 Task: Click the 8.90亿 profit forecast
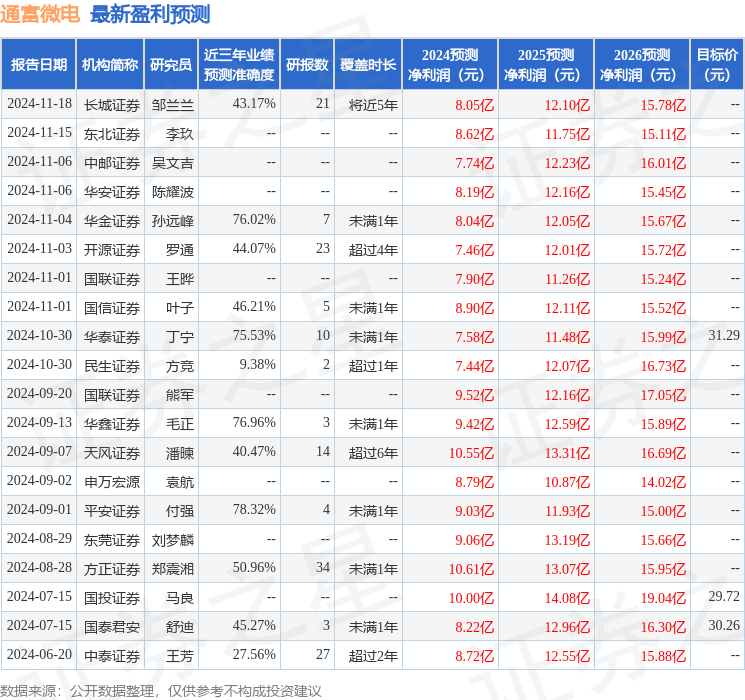click(474, 308)
